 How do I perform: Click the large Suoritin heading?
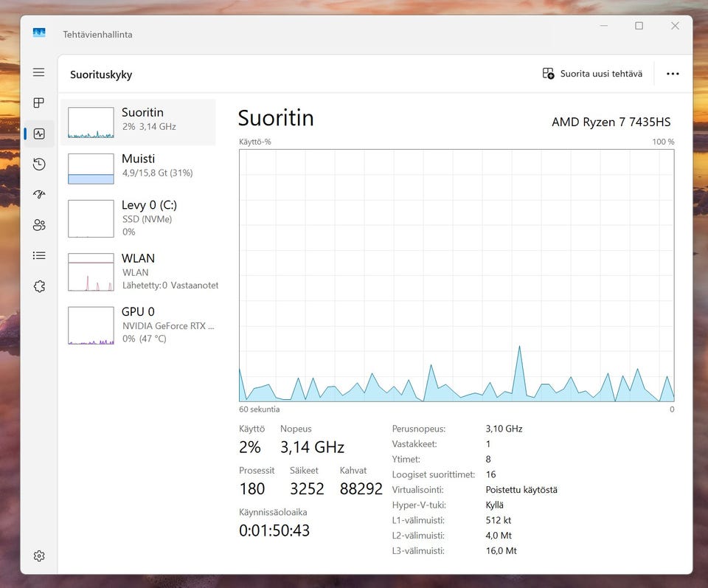coord(276,118)
